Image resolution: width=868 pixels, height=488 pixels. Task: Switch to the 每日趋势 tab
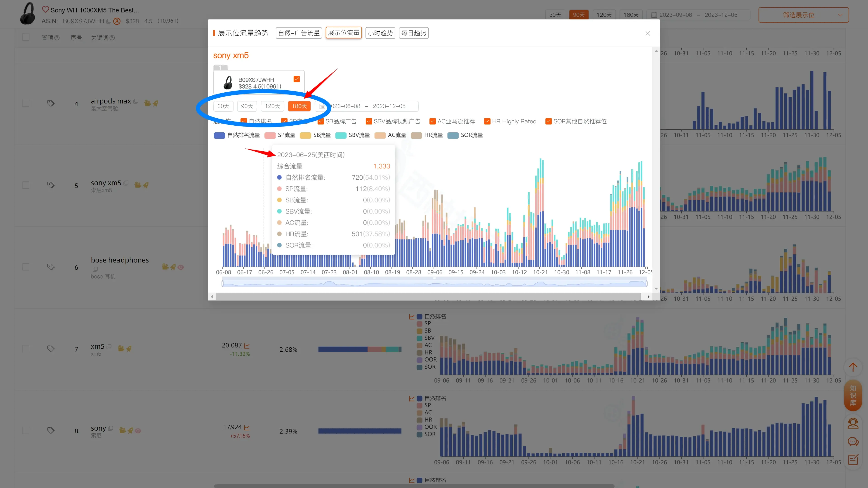[x=413, y=33]
